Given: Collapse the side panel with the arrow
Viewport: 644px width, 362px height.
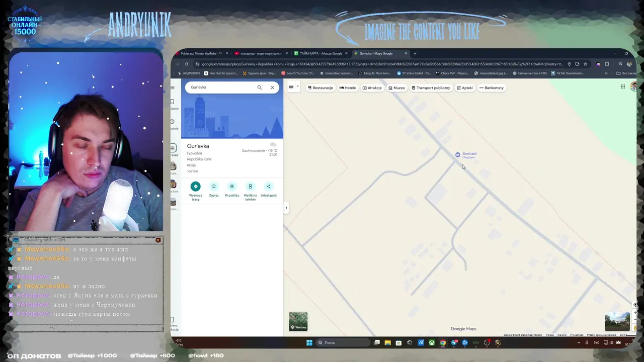Looking at the screenshot, I should tap(286, 208).
